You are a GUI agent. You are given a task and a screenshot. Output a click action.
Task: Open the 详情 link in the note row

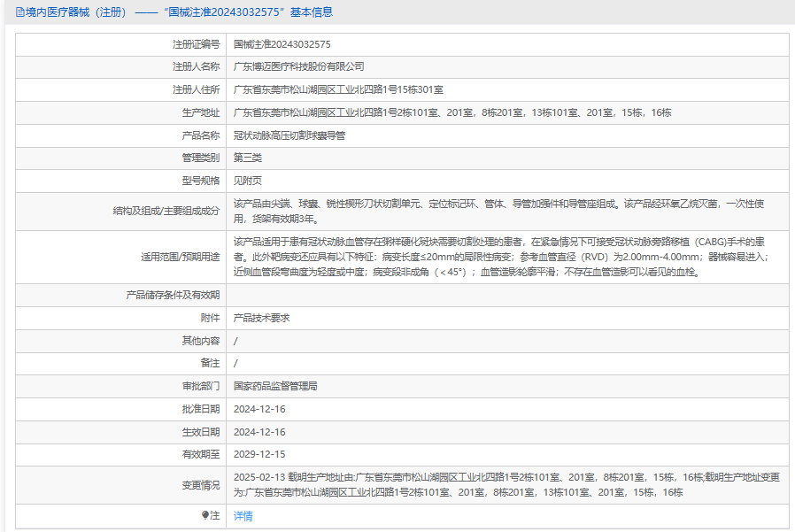243,516
